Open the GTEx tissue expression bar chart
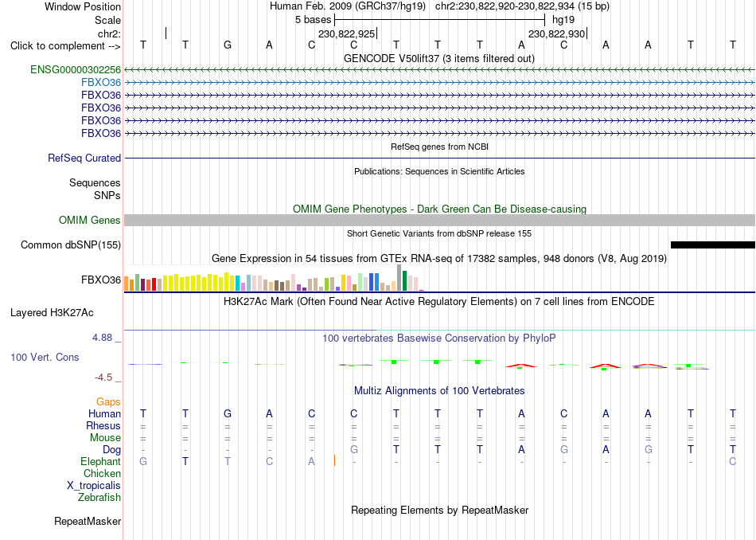 (274, 278)
